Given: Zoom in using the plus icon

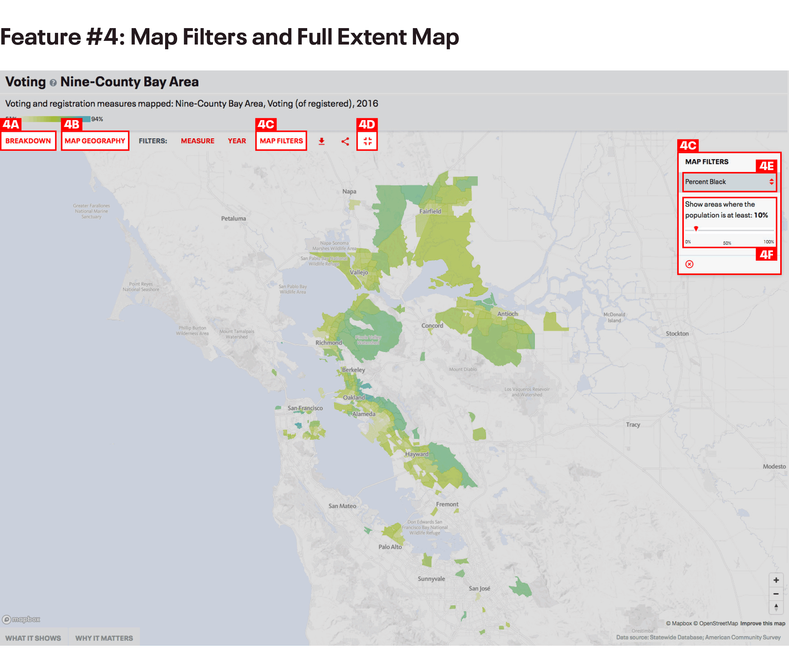Looking at the screenshot, I should coord(777,580).
